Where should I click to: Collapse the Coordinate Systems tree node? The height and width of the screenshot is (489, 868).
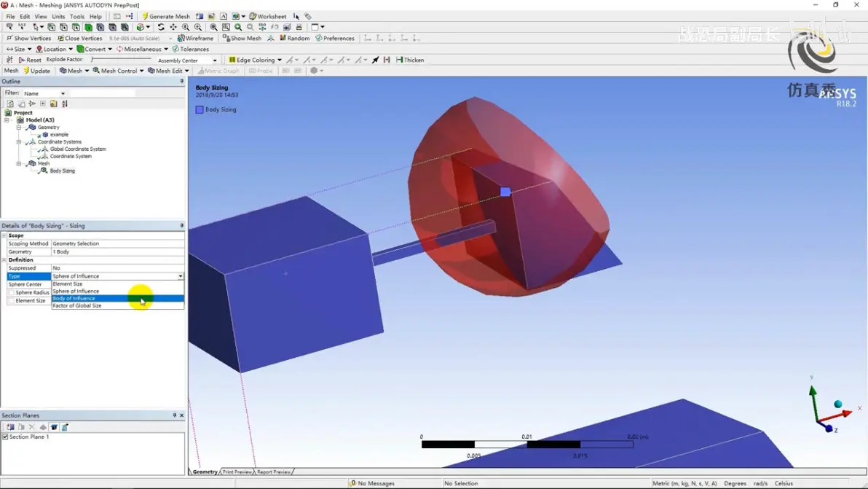tap(19, 142)
